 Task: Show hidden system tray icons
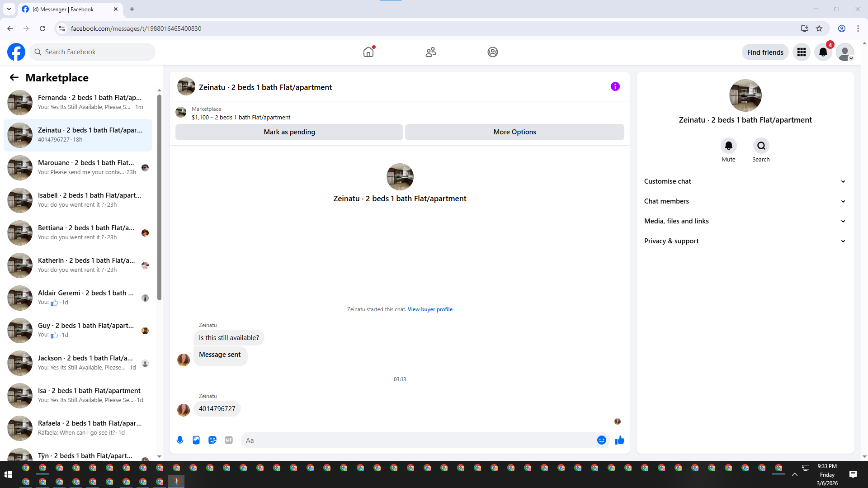point(794,474)
